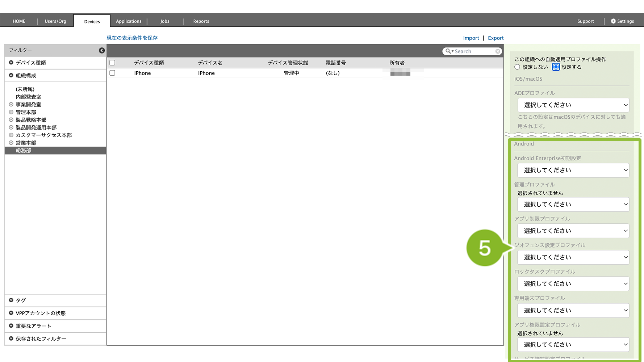644x362 pixels.
Task: Check the iPhone row checkbox
Action: click(x=112, y=73)
